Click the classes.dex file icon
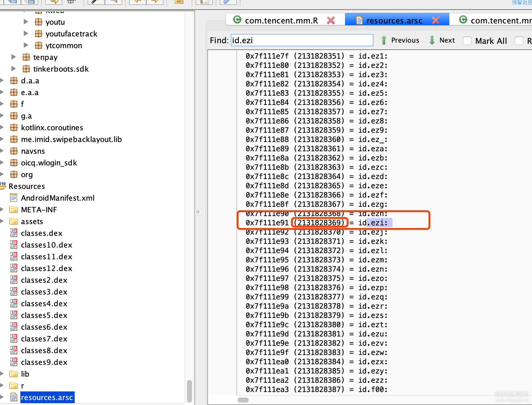Image resolution: width=532 pixels, height=405 pixels. (x=14, y=233)
